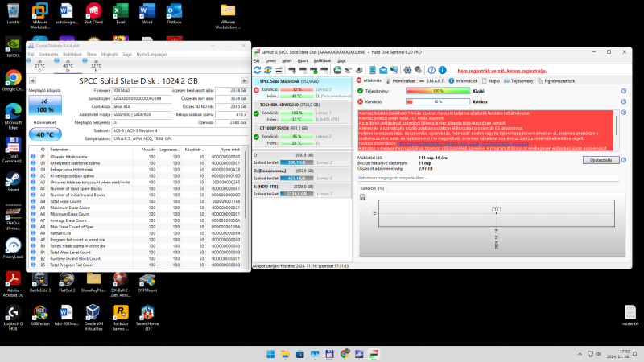
Task: Open Oracle VM VirtualBox desktop icon
Action: (93, 318)
